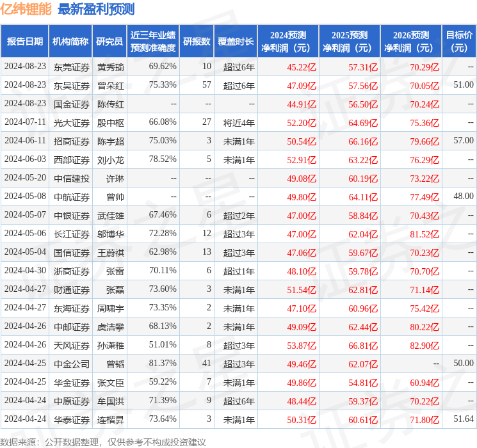
Task: Click accuracy value 51.01%
Action: [163, 344]
